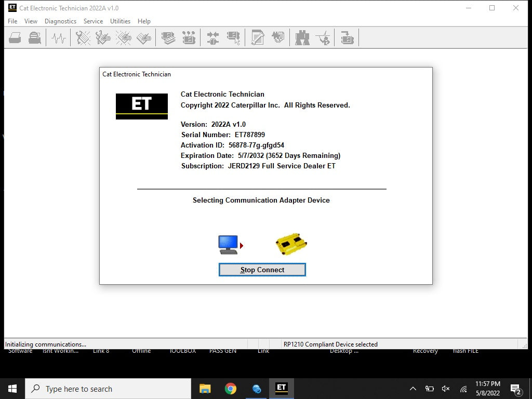Screen dimensions: 532x399
Task: Maximize the Cat Electronic Technician window
Action: click(492, 8)
